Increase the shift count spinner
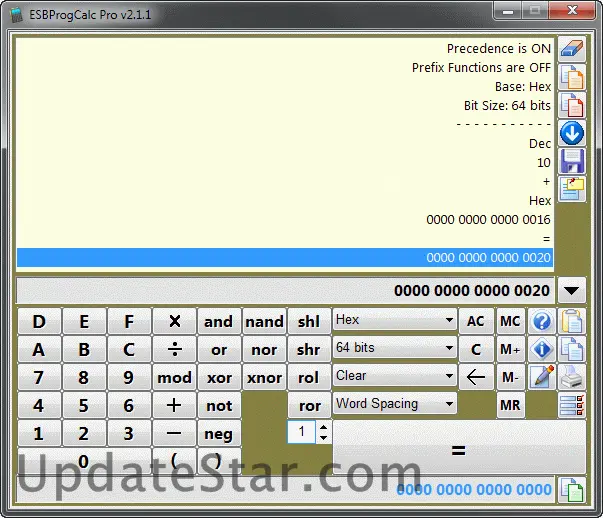 pos(323,427)
